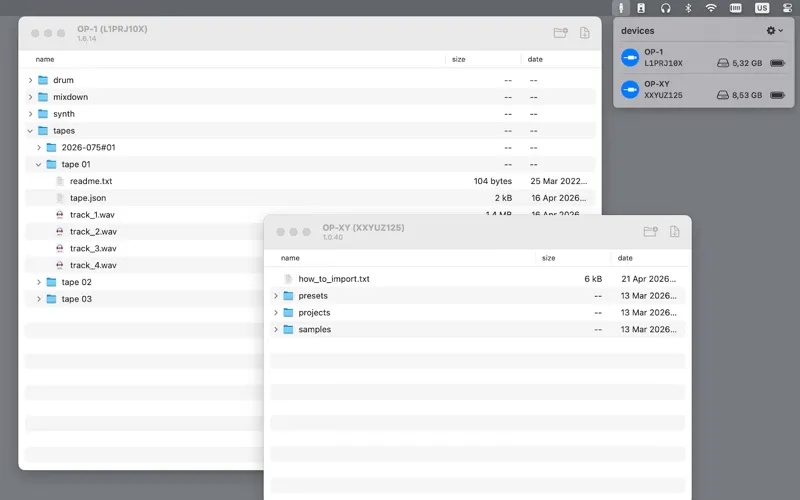Click the 6 kB size cell
The image size is (800, 500).
point(593,279)
